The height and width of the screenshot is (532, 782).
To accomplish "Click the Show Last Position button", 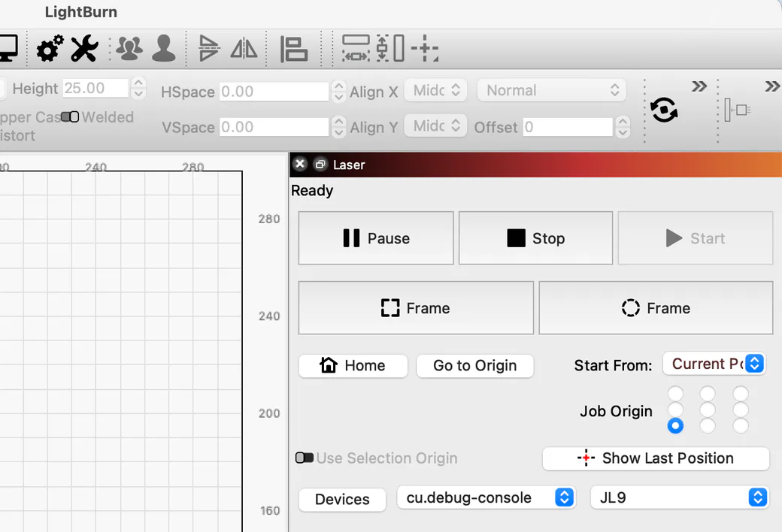I will click(x=656, y=458).
